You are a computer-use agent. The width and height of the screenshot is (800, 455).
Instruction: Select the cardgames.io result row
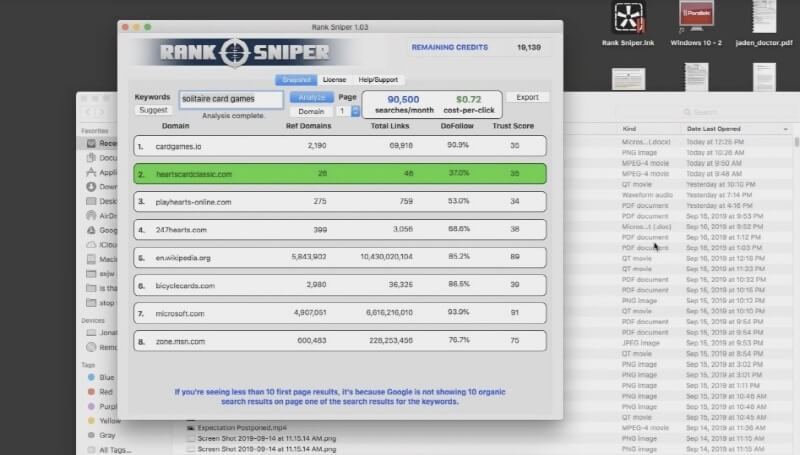(340, 146)
